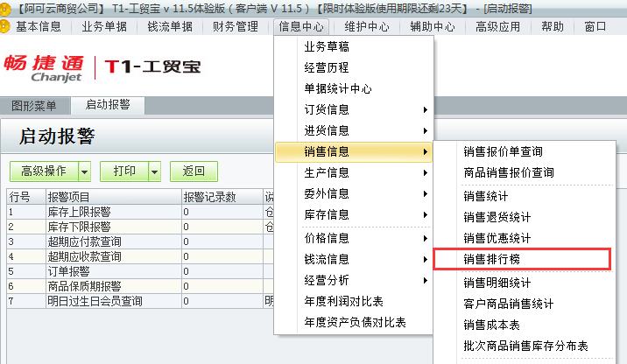Open 年度资产负债对比表

click(354, 323)
